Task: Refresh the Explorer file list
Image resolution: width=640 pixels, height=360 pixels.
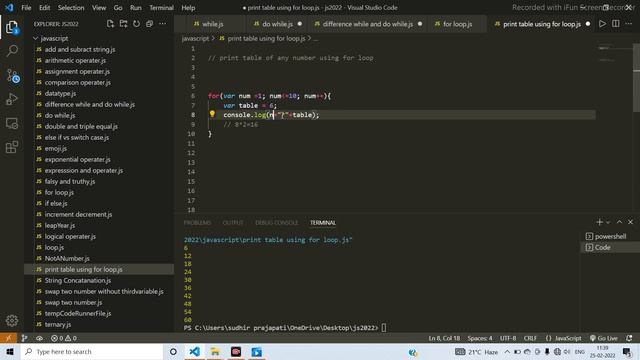Action: (x=136, y=24)
